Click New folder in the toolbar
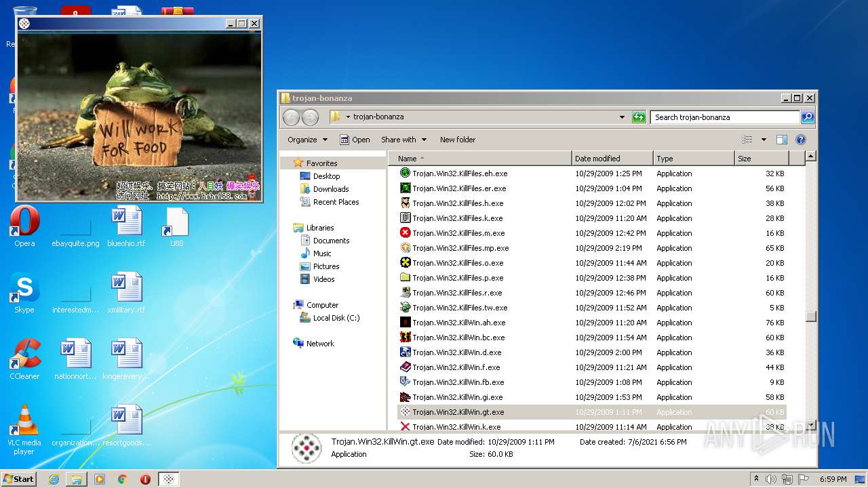The width and height of the screenshot is (868, 488). click(458, 140)
